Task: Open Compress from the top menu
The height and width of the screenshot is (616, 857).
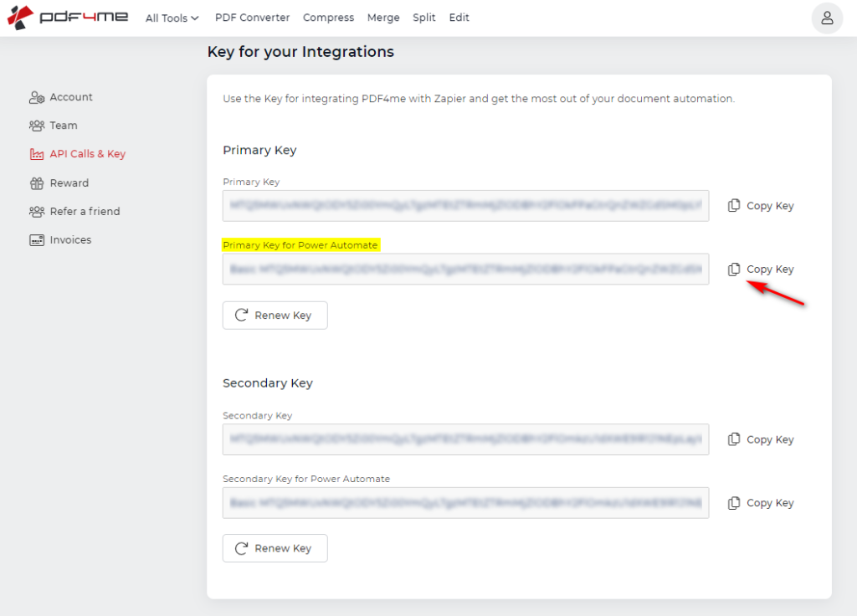Action: click(x=328, y=18)
